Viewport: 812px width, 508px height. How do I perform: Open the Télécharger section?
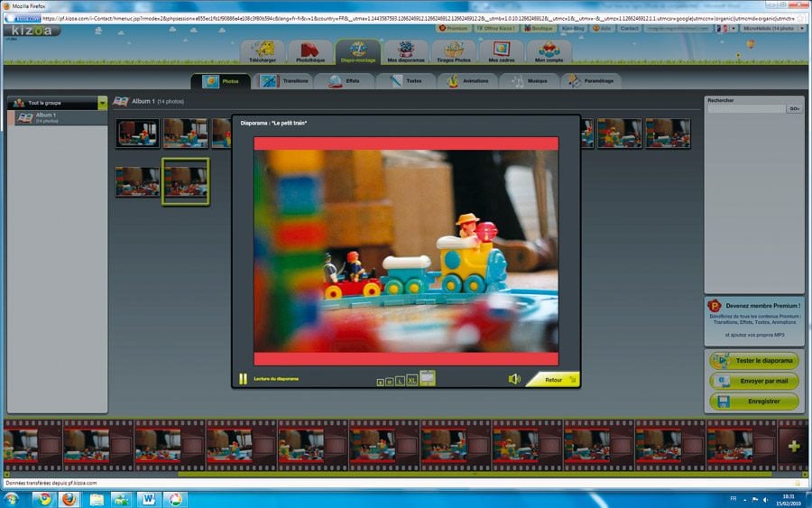263,52
